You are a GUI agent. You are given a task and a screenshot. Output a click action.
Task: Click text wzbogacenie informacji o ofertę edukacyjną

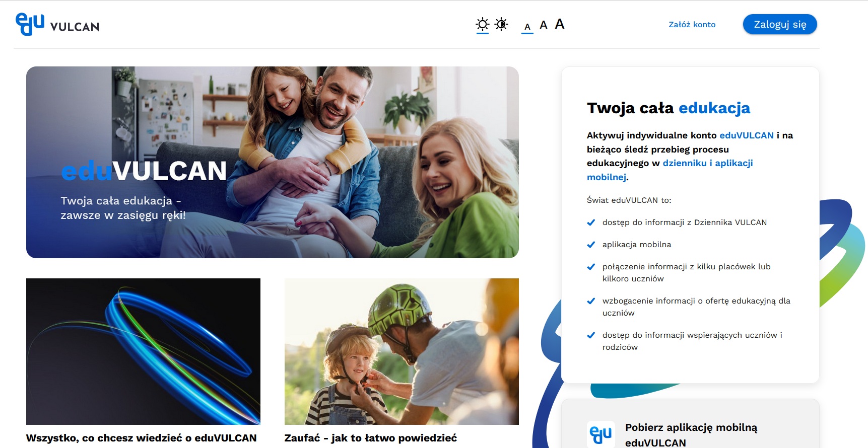click(x=696, y=307)
